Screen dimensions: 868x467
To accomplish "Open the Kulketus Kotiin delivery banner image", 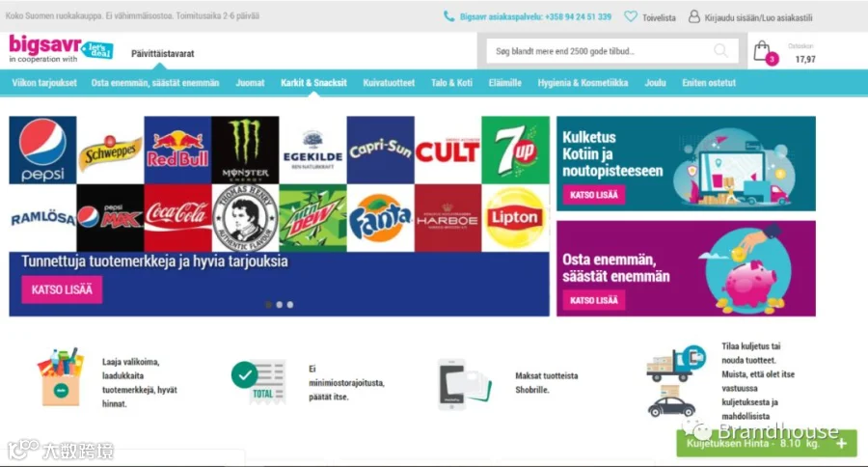I will [x=686, y=163].
